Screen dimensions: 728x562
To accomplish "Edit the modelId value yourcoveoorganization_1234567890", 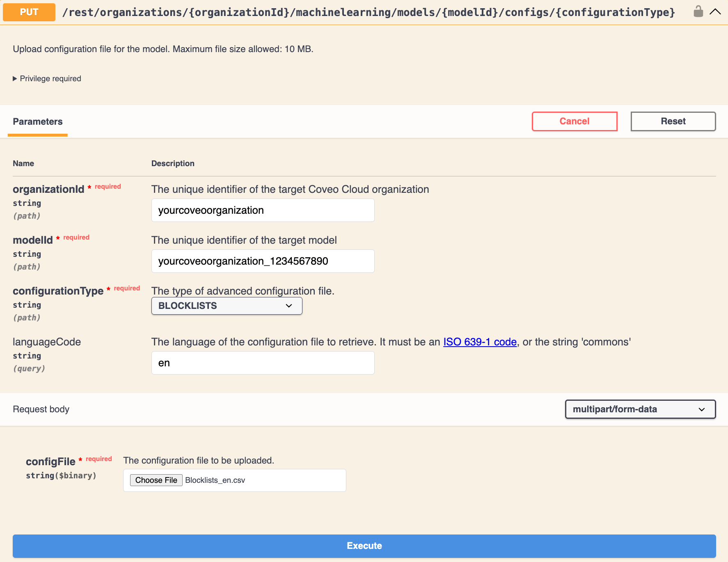I will click(x=263, y=261).
